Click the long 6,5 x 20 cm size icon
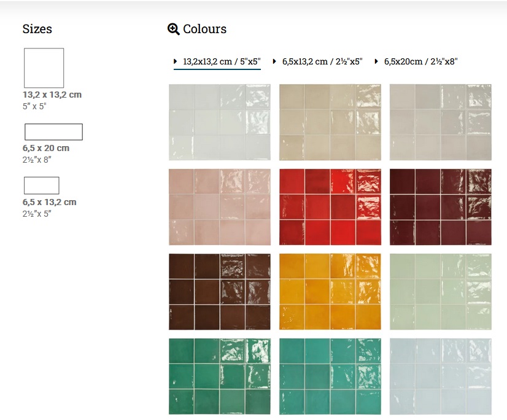This screenshot has width=507, height=420. point(53,132)
